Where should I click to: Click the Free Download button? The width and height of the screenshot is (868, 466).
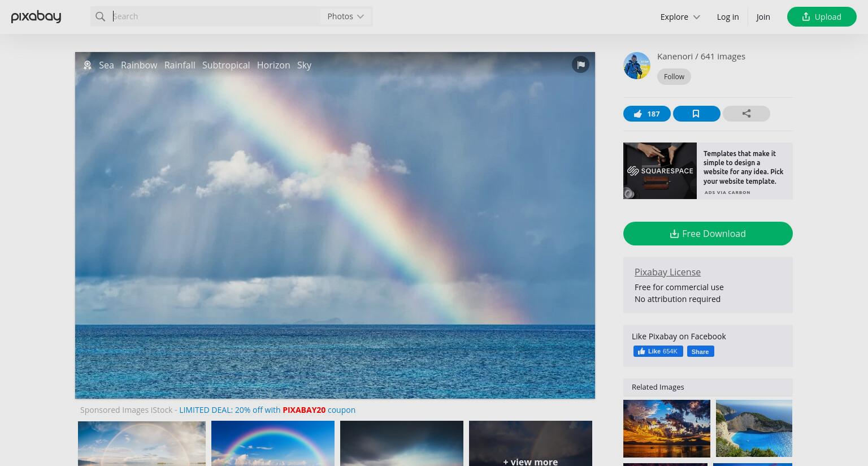[708, 234]
